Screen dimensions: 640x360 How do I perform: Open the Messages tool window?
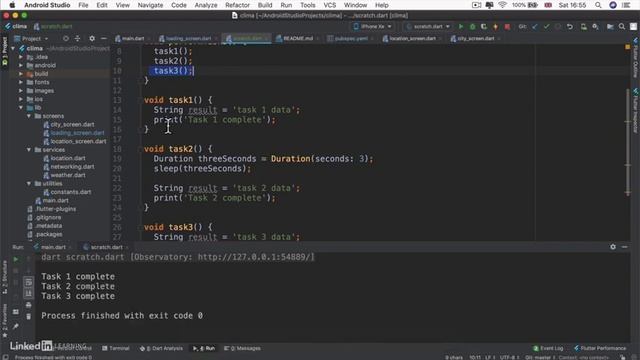point(242,348)
